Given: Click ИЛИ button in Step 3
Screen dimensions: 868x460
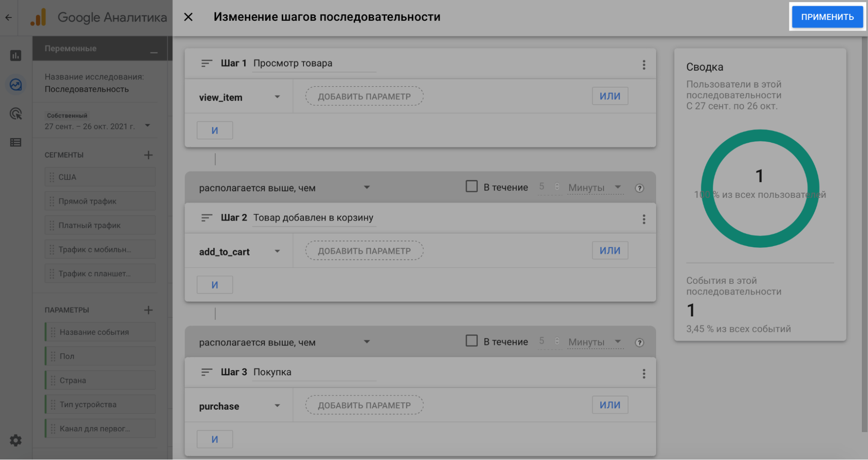Looking at the screenshot, I should point(610,405).
